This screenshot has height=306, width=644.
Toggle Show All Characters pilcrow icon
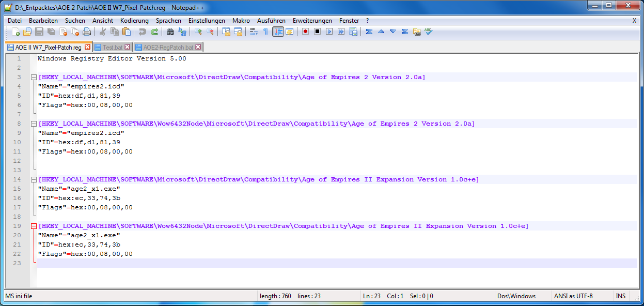[266, 32]
